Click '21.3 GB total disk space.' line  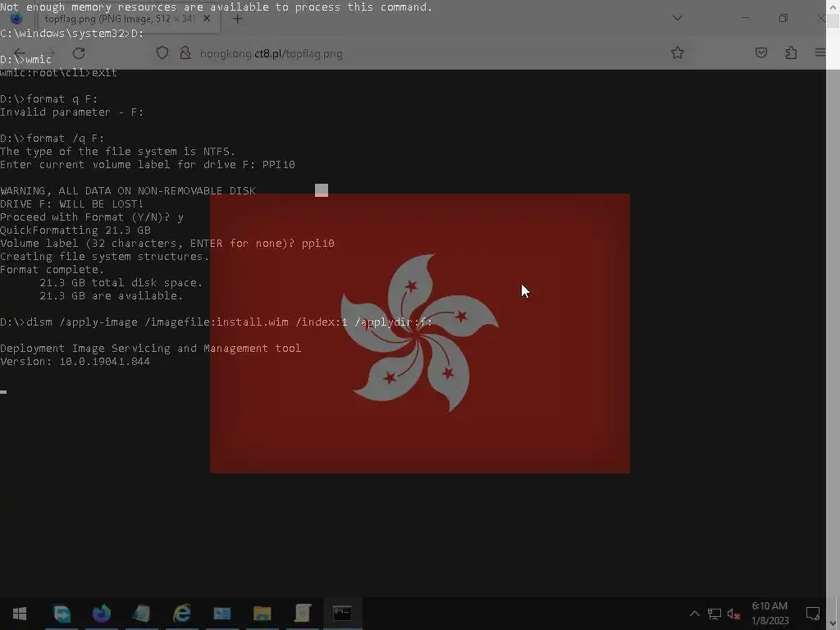coord(121,283)
